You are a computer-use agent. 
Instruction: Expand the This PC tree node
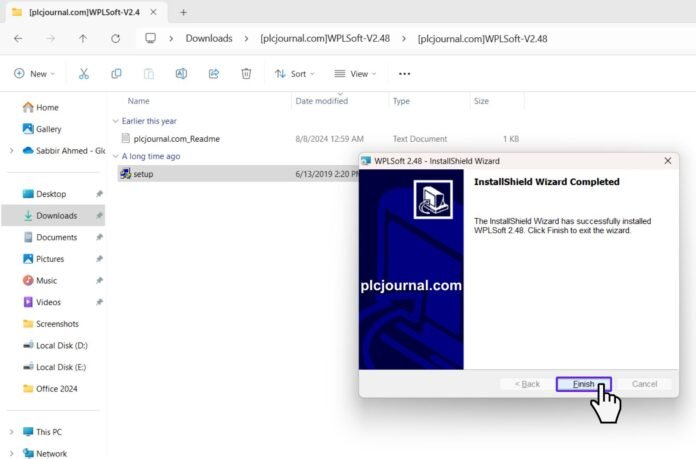[x=11, y=432]
